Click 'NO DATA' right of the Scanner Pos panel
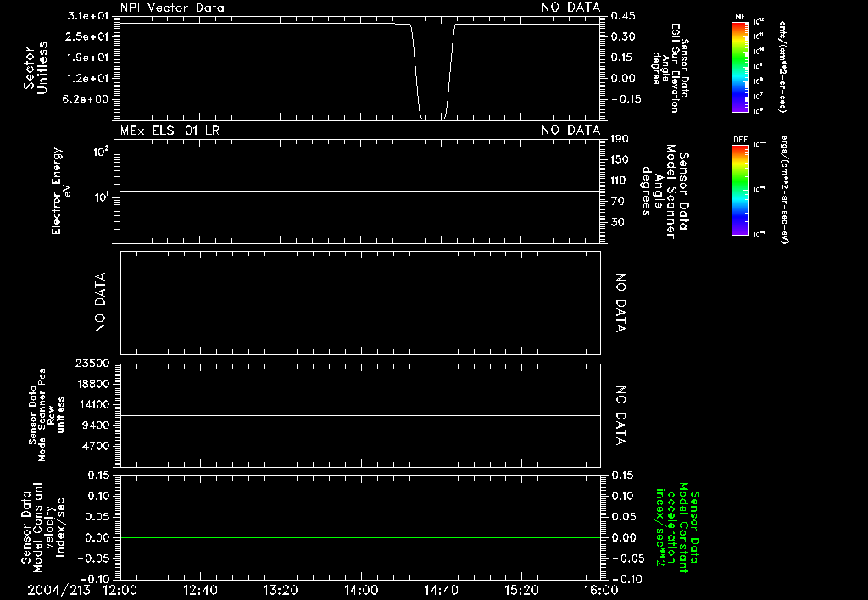This screenshot has height=600, width=868. [620, 415]
